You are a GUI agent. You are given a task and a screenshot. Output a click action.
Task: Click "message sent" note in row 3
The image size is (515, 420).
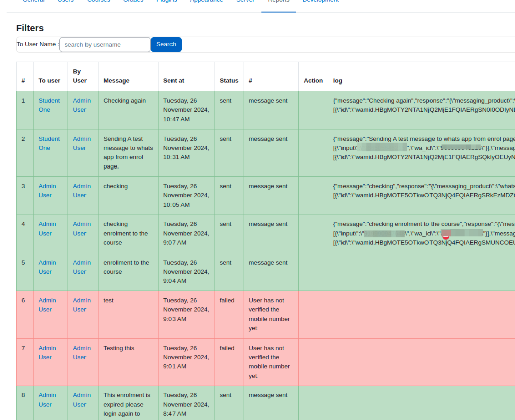[x=268, y=186]
